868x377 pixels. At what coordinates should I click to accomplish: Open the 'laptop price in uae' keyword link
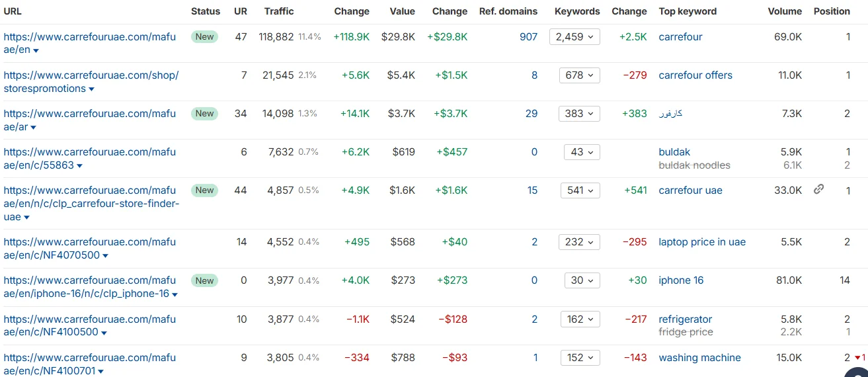702,242
